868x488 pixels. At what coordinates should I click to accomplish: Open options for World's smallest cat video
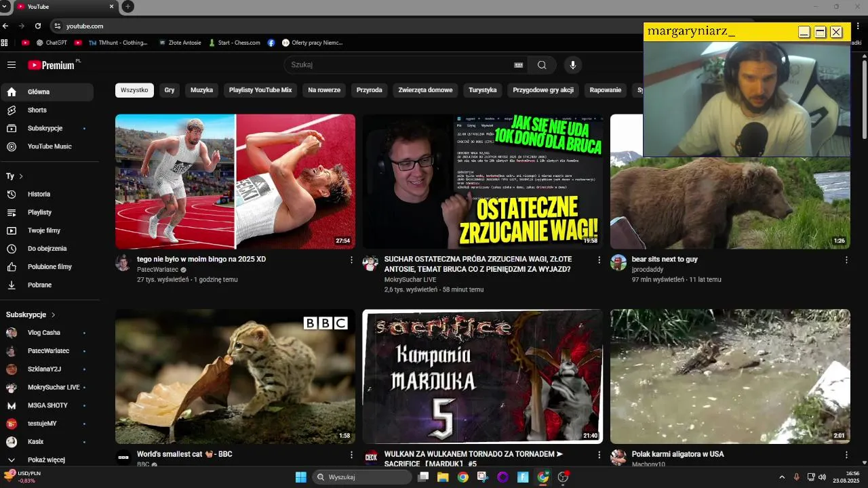click(x=351, y=455)
